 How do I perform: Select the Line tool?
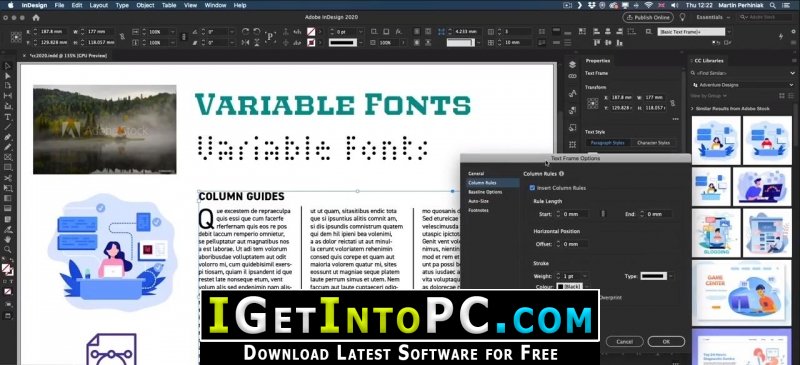click(8, 127)
